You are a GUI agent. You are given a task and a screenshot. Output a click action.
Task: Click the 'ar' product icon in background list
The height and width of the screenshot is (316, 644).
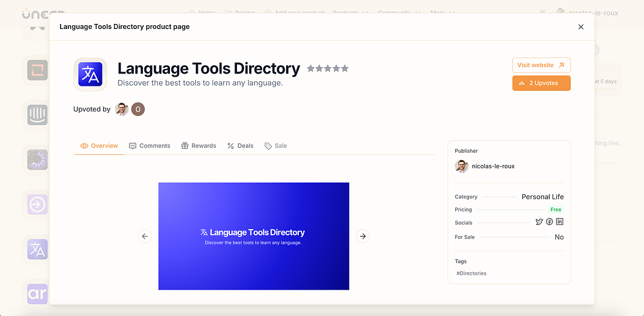[x=37, y=294]
